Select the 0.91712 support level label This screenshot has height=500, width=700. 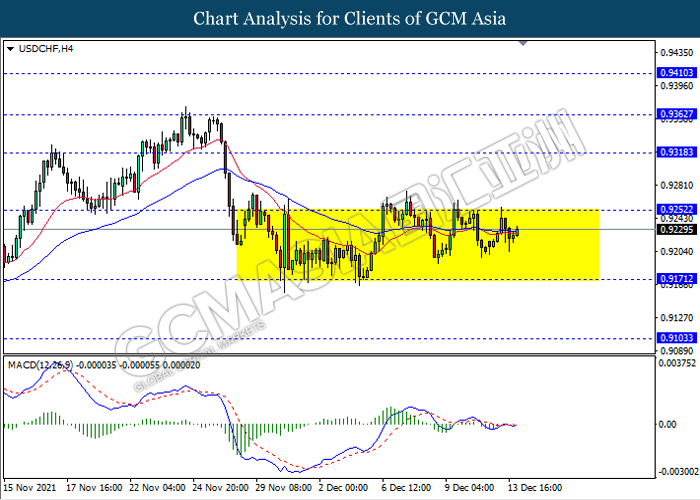(677, 279)
